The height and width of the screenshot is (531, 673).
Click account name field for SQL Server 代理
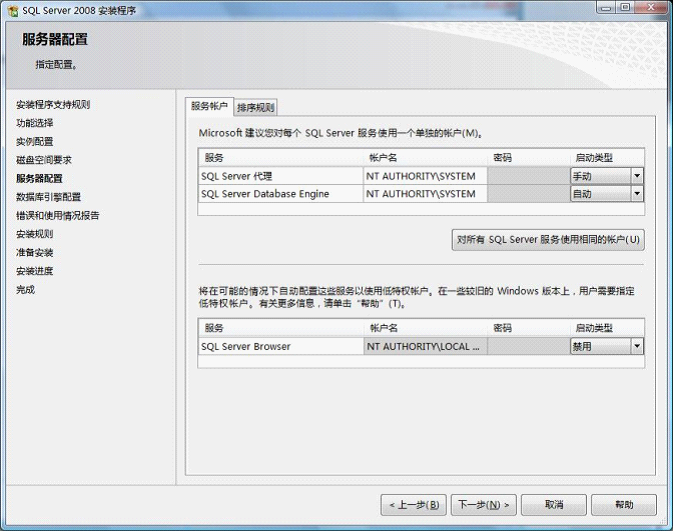(x=425, y=176)
